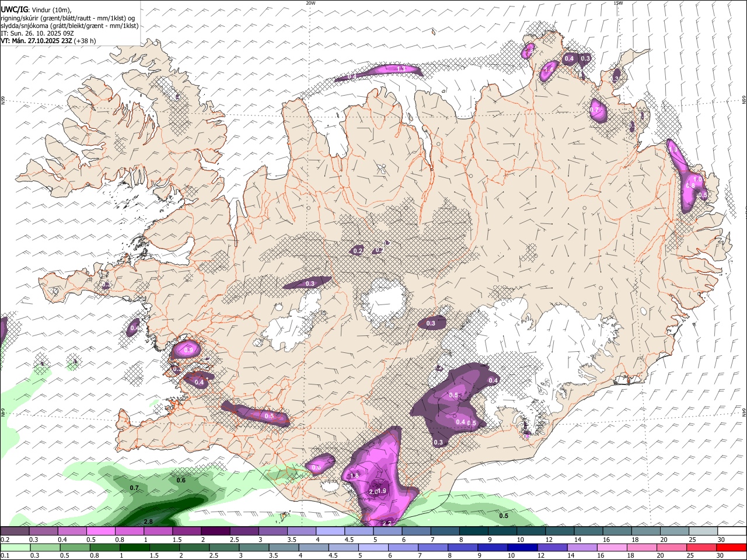Click the white '2.2' label on south coast
The image size is (747, 560).
tap(386, 523)
